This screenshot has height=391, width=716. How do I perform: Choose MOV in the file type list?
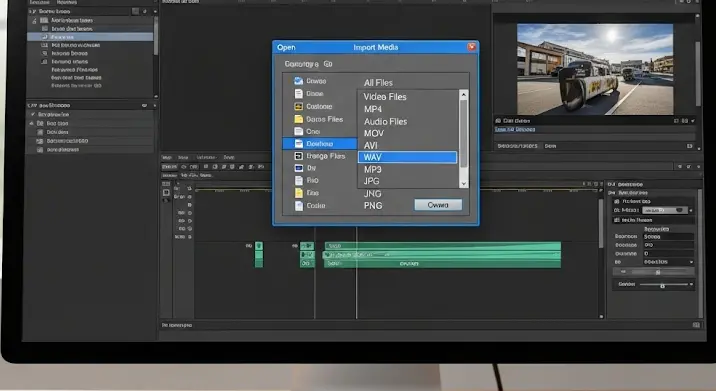[x=374, y=133]
